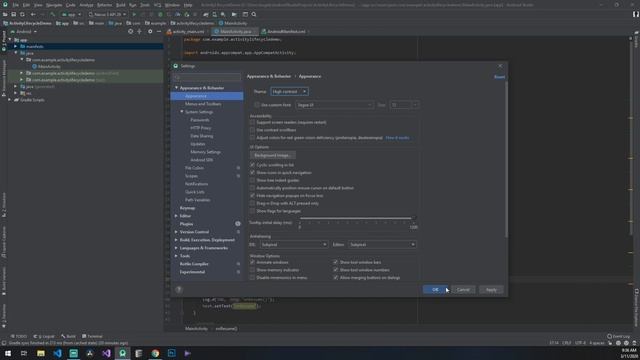Viewport: 640px width, 360px height.
Task: Toggle Drag-n-Drop with ALT pressed only
Action: (x=252, y=203)
